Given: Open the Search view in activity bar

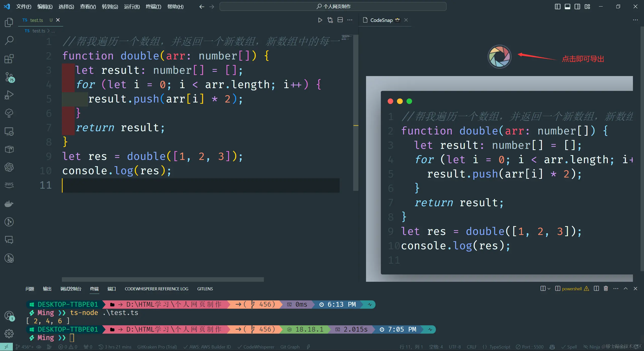Looking at the screenshot, I should [9, 40].
